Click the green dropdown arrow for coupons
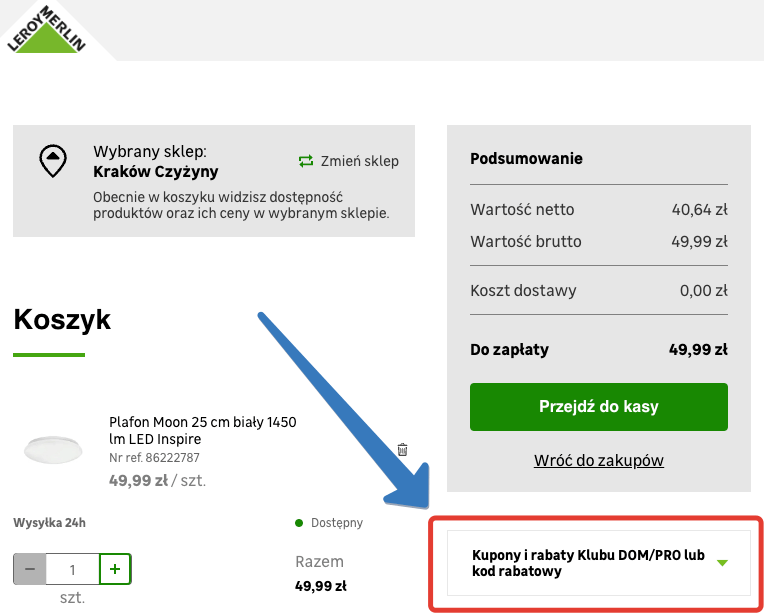This screenshot has width=764, height=615. pos(723,563)
